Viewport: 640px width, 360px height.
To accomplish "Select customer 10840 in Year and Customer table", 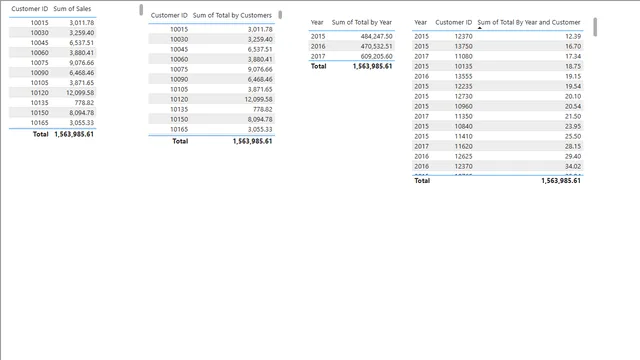I will pos(463,127).
